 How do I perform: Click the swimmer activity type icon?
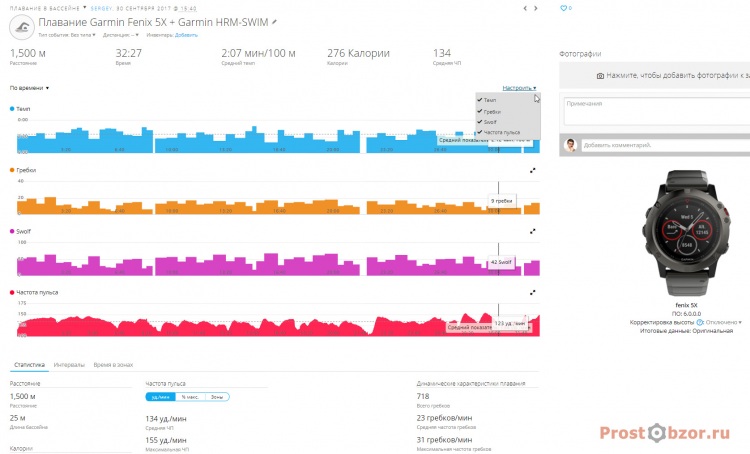pyautogui.click(x=22, y=27)
